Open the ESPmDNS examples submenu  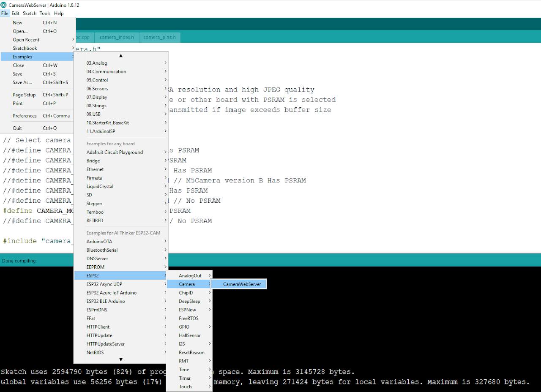[x=121, y=310]
